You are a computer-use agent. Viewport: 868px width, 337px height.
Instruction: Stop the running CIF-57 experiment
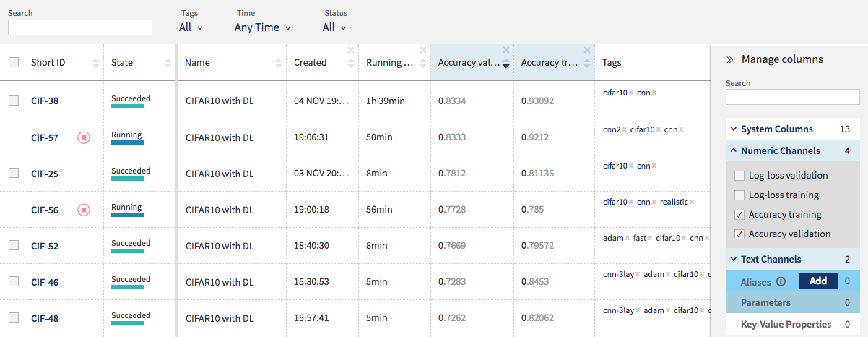tap(84, 137)
